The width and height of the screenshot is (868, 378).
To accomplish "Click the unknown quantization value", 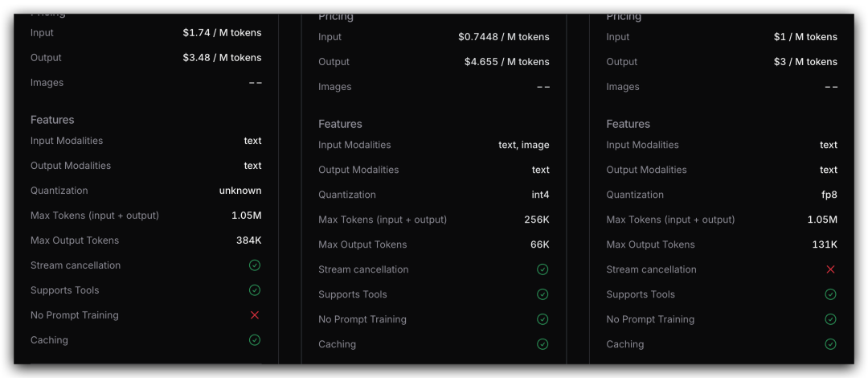I will [240, 191].
